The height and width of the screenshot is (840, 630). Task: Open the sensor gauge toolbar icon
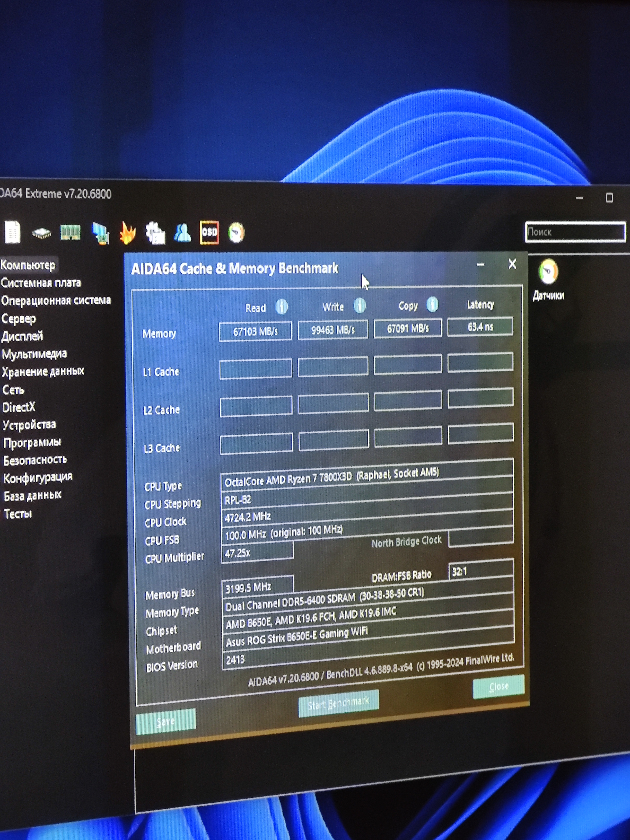pos(236,232)
